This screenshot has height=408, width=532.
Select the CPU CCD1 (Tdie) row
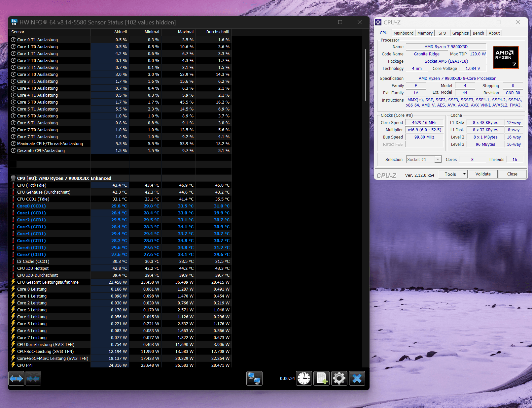[x=120, y=199]
